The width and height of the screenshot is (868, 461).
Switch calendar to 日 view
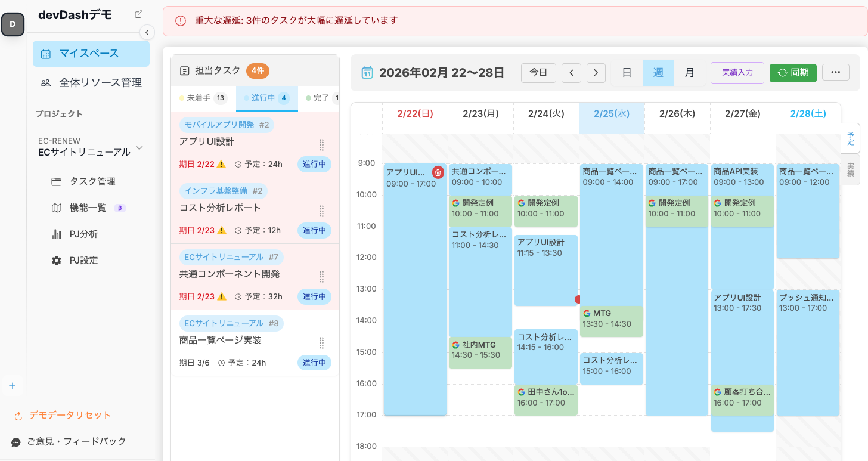[627, 73]
